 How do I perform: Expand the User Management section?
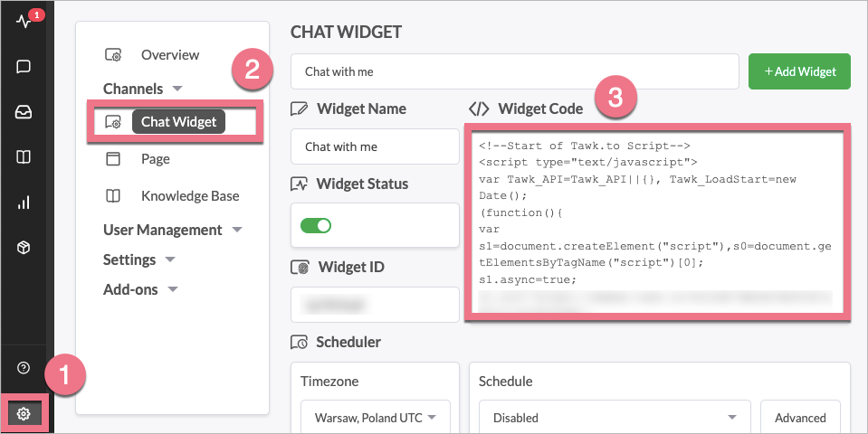172,230
